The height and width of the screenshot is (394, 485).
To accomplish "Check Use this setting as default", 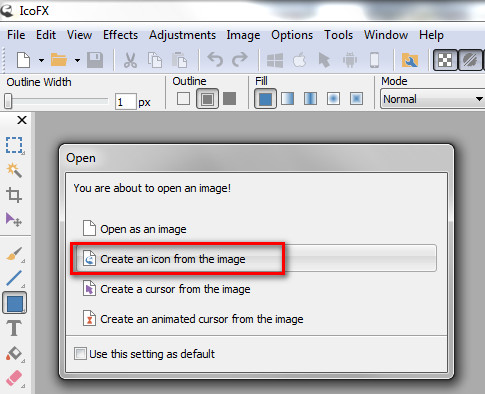I will pos(144,354).
